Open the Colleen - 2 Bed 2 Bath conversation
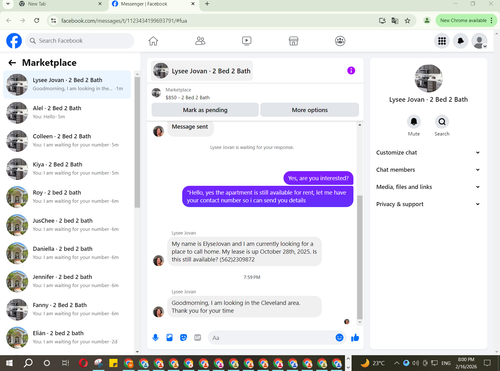The width and height of the screenshot is (500, 371). [x=67, y=141]
